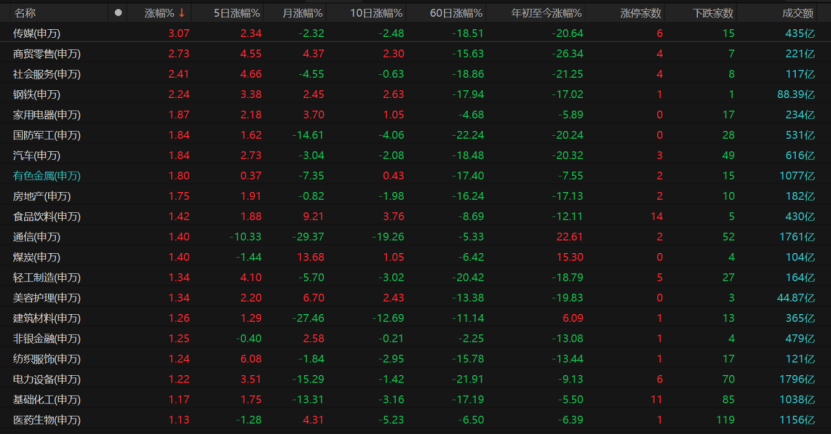Screen dimensions: 831x435
Task: Click the 15.30 year-to-date value for 煤炭
Action: pos(570,257)
